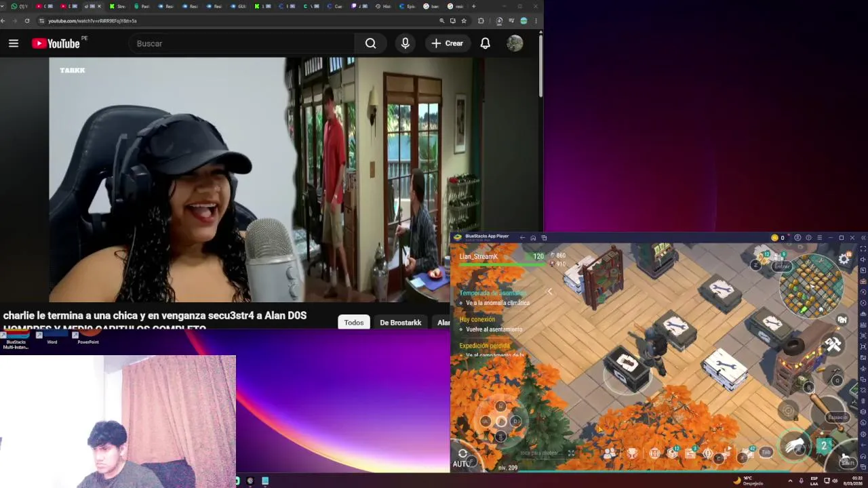Click the BlueStacks back arrow in title bar
This screenshot has height=488, width=868.
(522, 238)
